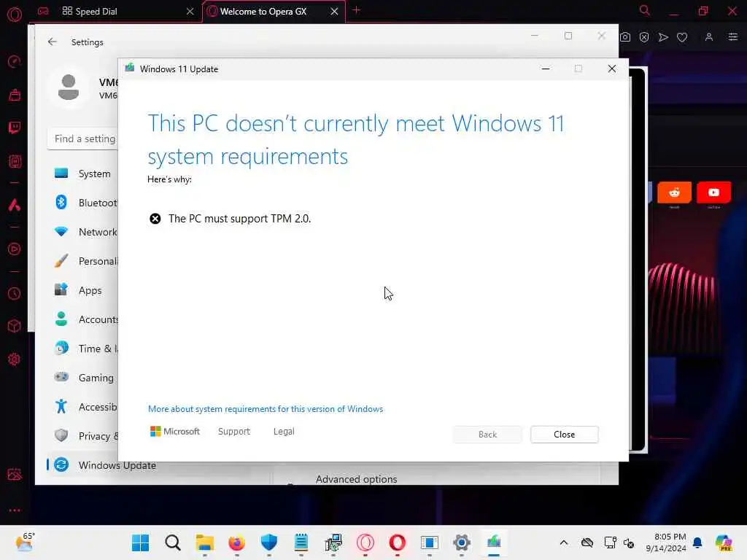Click the greyed Back button in Windows 11 Update
The height and width of the screenshot is (560, 747).
click(x=487, y=435)
